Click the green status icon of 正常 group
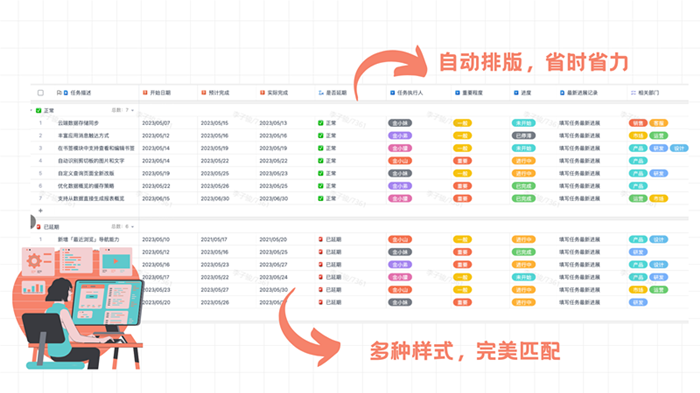 (38, 110)
